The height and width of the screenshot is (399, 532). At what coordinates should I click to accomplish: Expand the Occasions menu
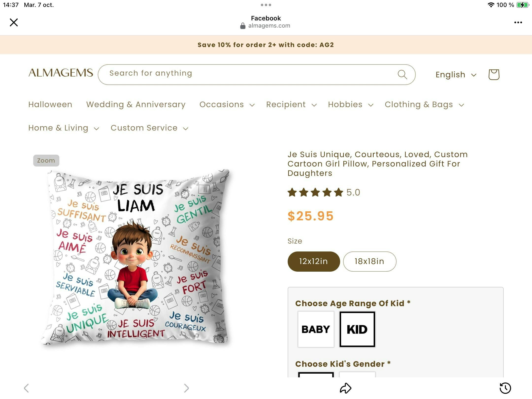[x=227, y=104]
